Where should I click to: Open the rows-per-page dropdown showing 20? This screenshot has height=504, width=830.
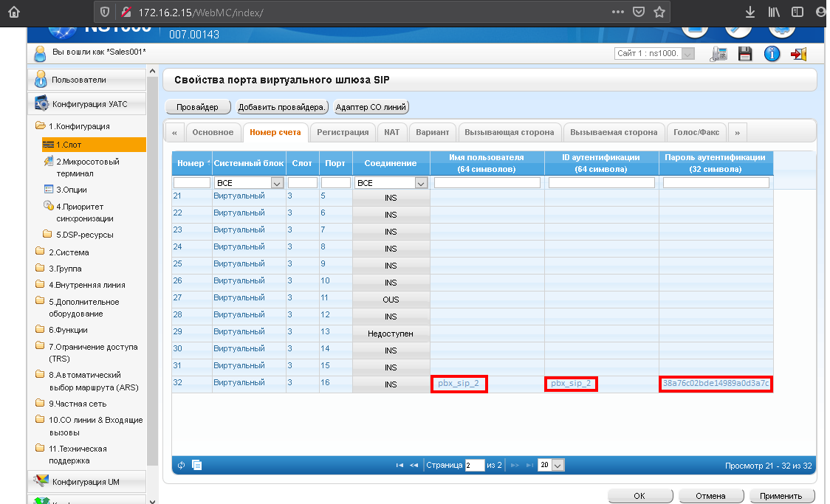point(558,465)
